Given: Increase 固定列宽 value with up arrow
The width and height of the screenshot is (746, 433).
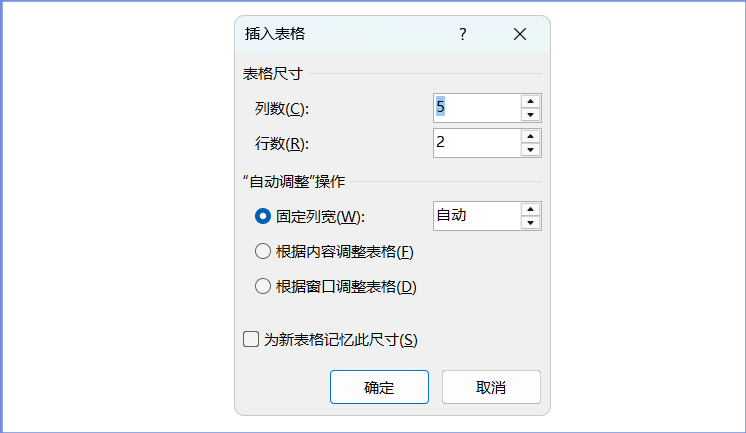Looking at the screenshot, I should click(x=530, y=209).
